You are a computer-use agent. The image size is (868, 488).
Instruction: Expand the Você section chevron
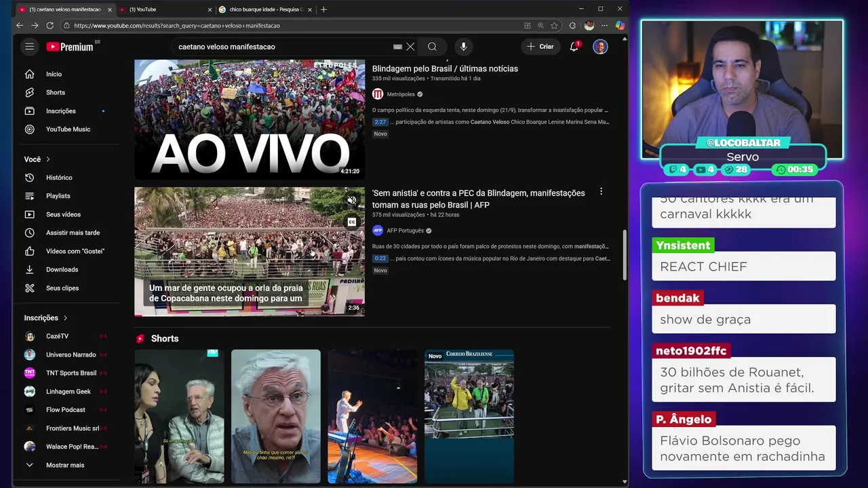[x=48, y=159]
